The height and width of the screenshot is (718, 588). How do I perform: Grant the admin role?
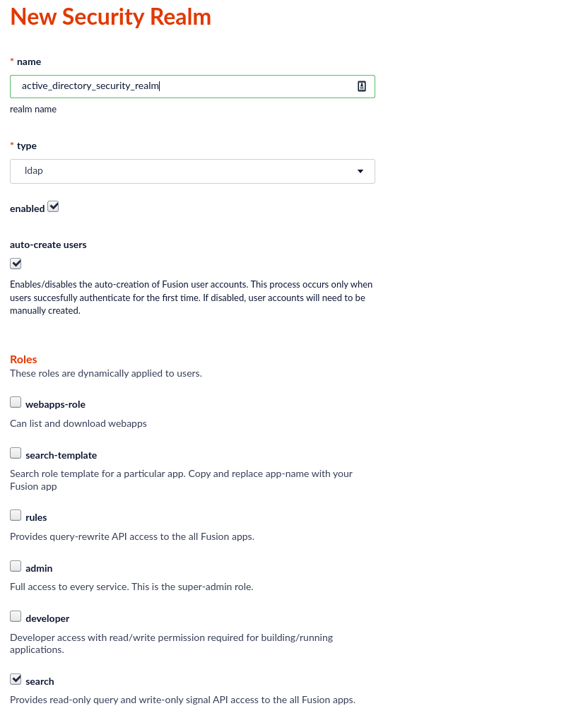(x=16, y=565)
